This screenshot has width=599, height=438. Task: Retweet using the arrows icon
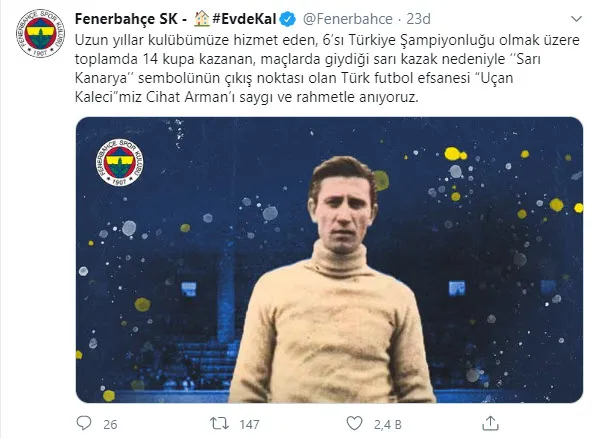tap(219, 423)
